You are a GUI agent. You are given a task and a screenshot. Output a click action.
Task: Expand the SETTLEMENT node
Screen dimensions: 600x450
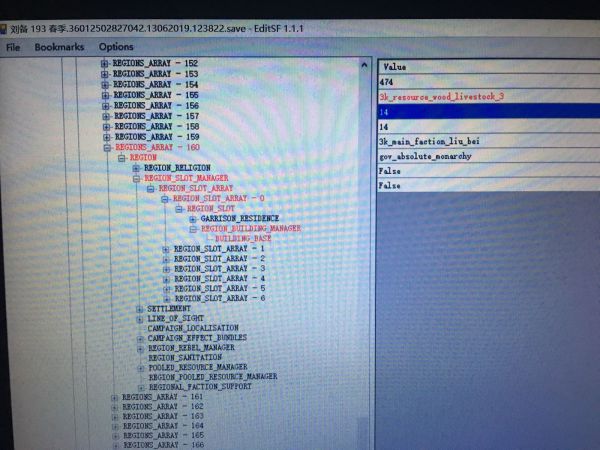pyautogui.click(x=140, y=309)
